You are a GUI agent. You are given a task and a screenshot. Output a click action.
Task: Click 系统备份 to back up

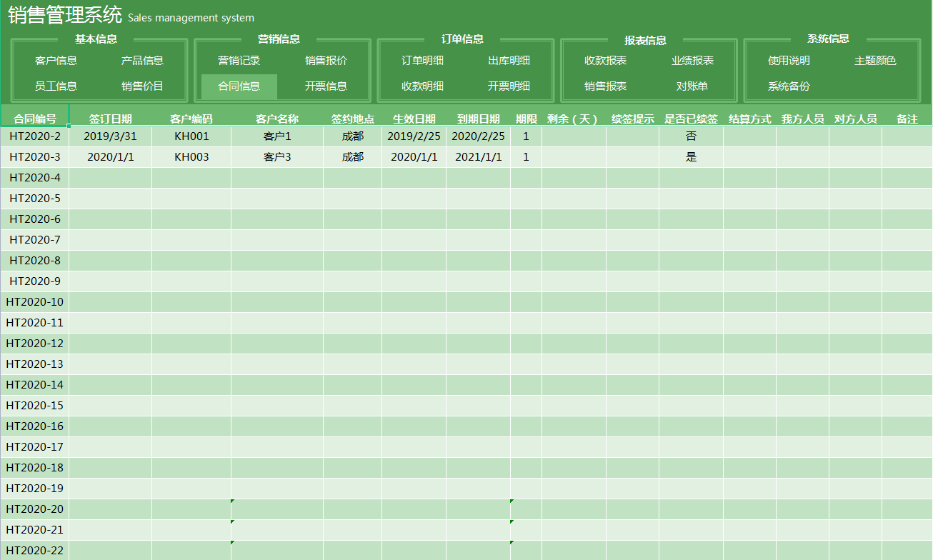[x=789, y=86]
